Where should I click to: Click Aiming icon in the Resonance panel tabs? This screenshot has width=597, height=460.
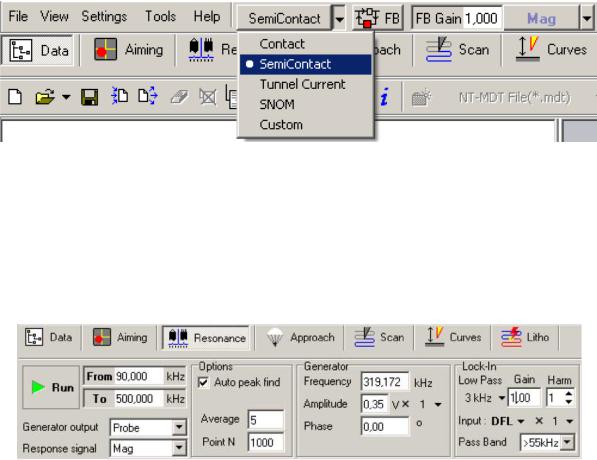tap(102, 337)
